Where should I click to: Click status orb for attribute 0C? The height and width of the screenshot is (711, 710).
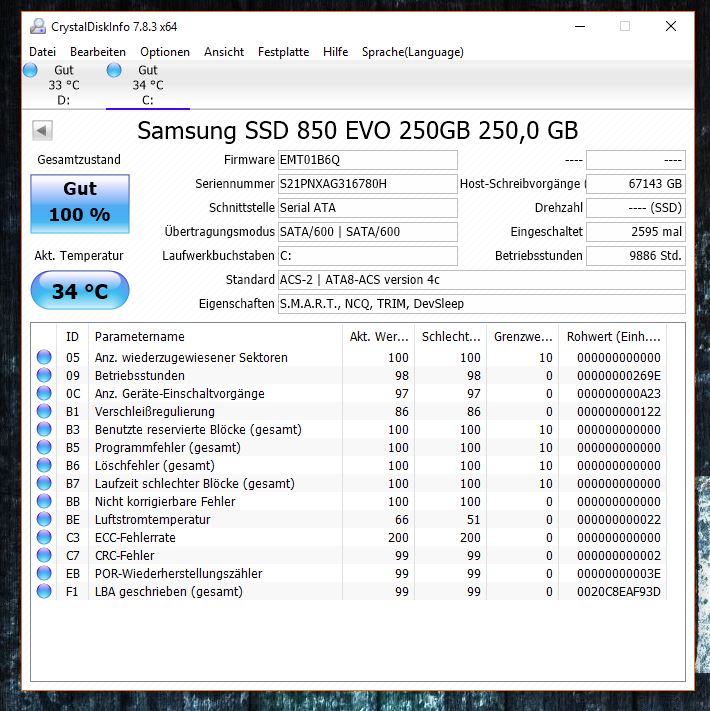click(x=44, y=393)
